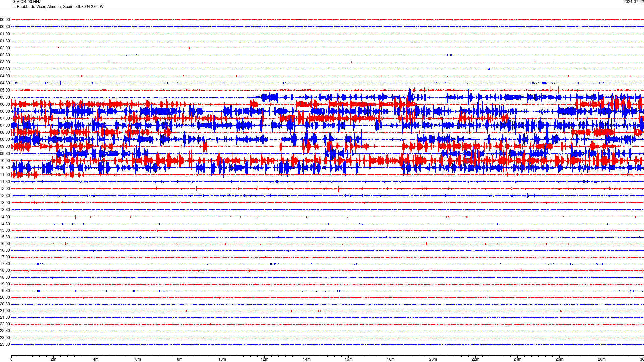Image resolution: width=644 pixels, height=362 pixels.
Task: Select the 20:00 time row label
Action: pos(5,297)
